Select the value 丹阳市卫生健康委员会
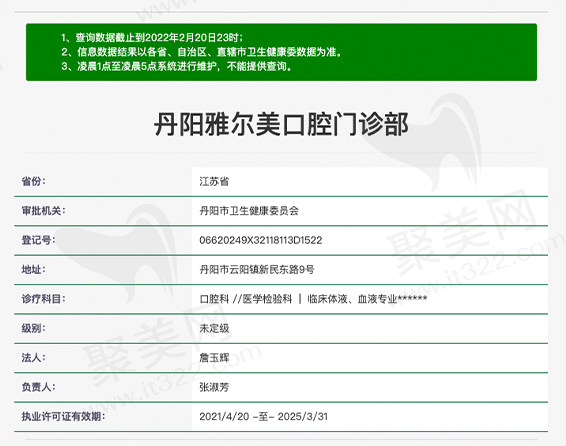The image size is (566, 446). tap(249, 211)
